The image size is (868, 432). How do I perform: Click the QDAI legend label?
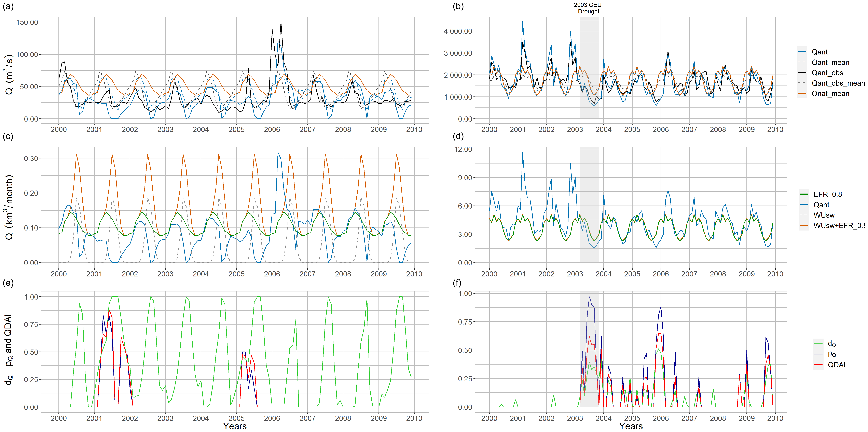coord(836,365)
